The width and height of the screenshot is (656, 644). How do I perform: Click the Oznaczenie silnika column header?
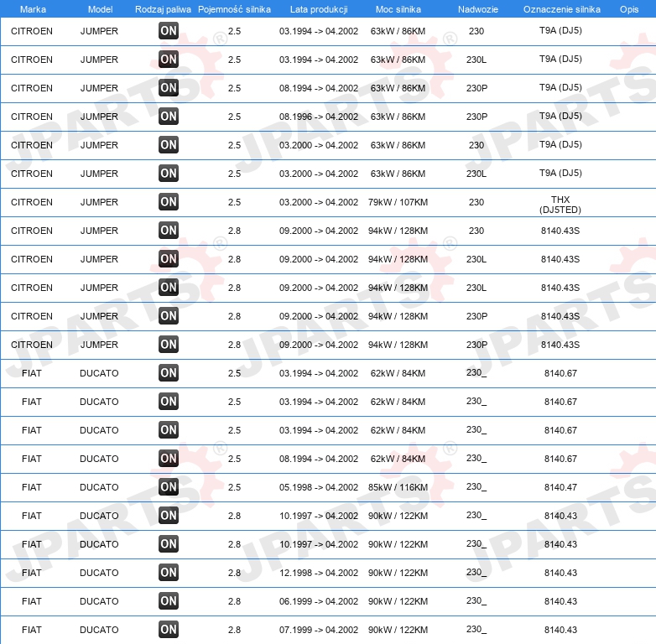[x=561, y=9]
